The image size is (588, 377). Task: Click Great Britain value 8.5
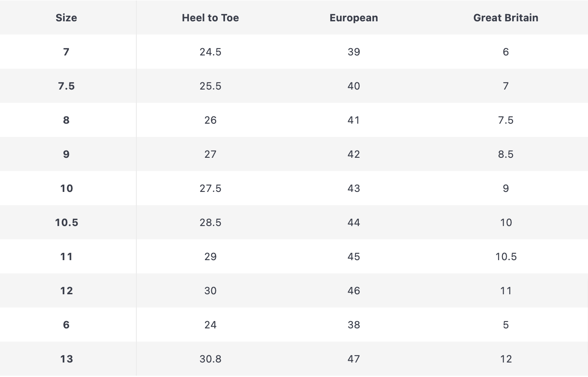pos(505,154)
